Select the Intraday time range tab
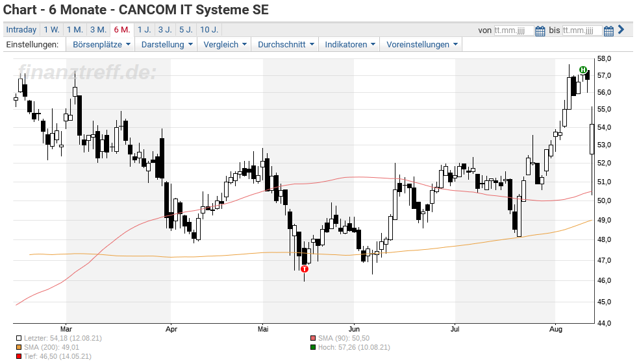The width and height of the screenshot is (639, 364). (x=21, y=30)
